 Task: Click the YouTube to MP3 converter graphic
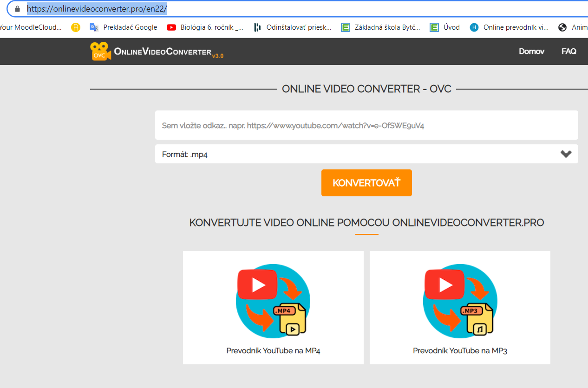[460, 300]
